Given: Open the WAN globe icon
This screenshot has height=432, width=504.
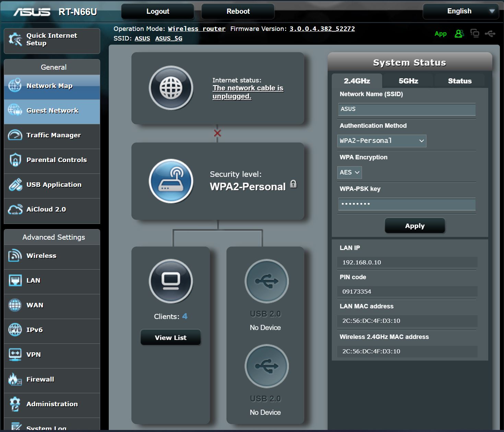Looking at the screenshot, I should coord(15,305).
